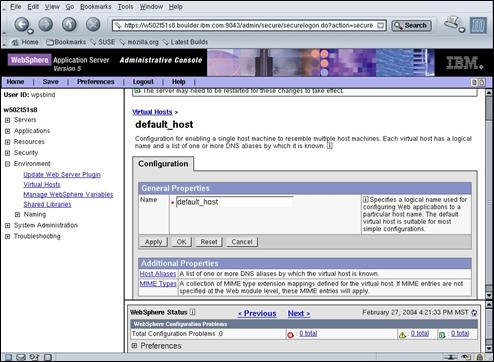This screenshot has width=494, height=362.
Task: Click the Print toolbar icon
Action: (x=452, y=23)
